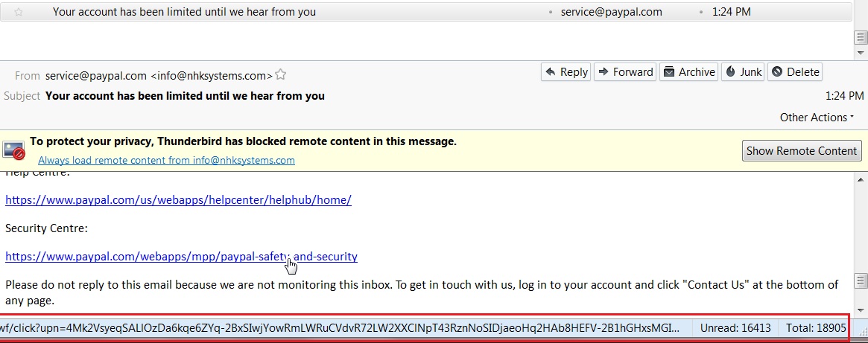Click the Reply arrow icon

[x=550, y=72]
